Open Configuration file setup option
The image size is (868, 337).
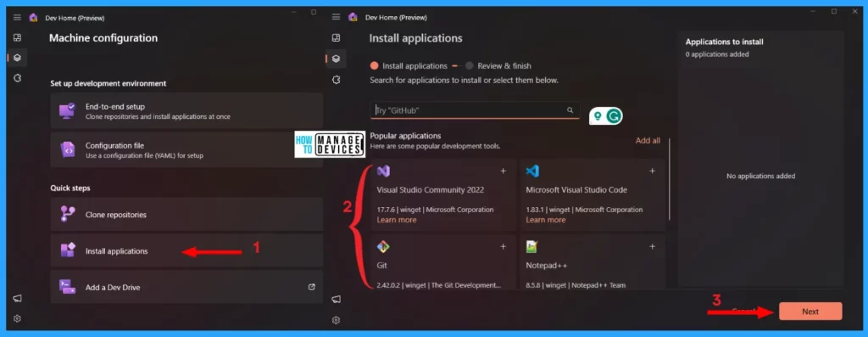186,150
